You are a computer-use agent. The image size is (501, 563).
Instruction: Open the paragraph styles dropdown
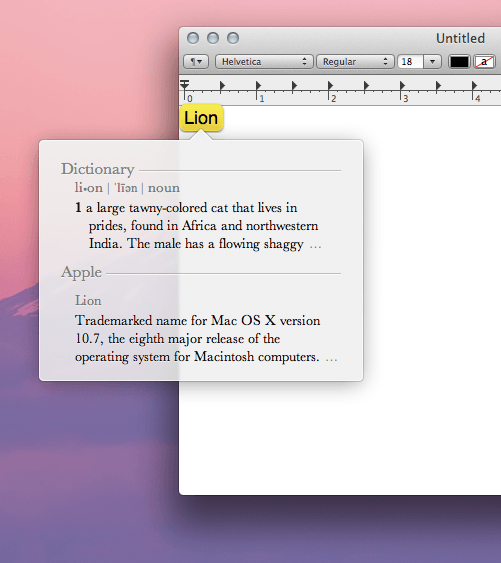click(x=196, y=62)
